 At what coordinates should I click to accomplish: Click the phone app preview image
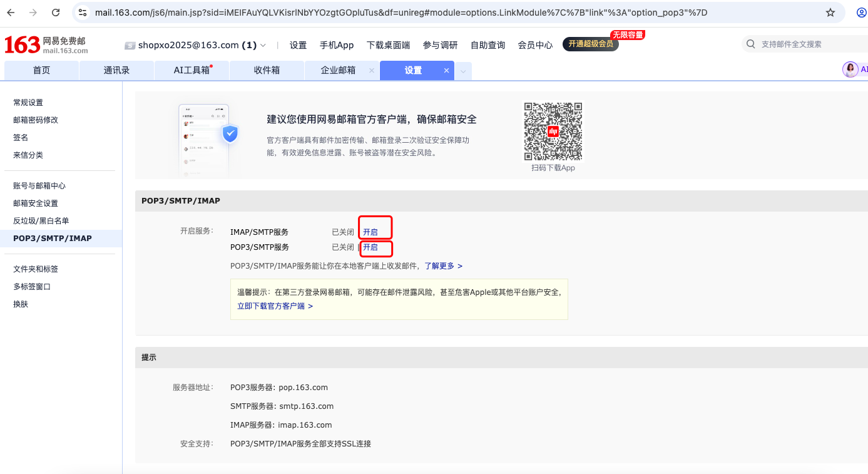(203, 141)
